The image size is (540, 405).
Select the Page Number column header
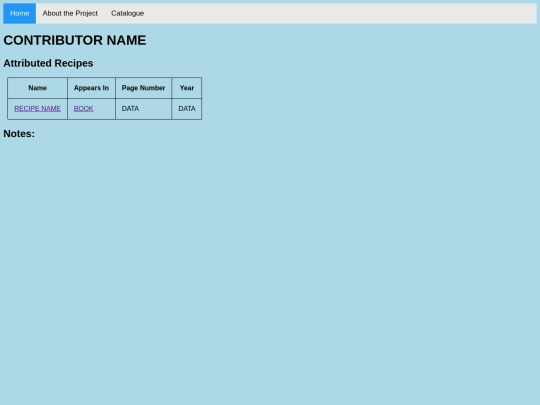point(143,88)
